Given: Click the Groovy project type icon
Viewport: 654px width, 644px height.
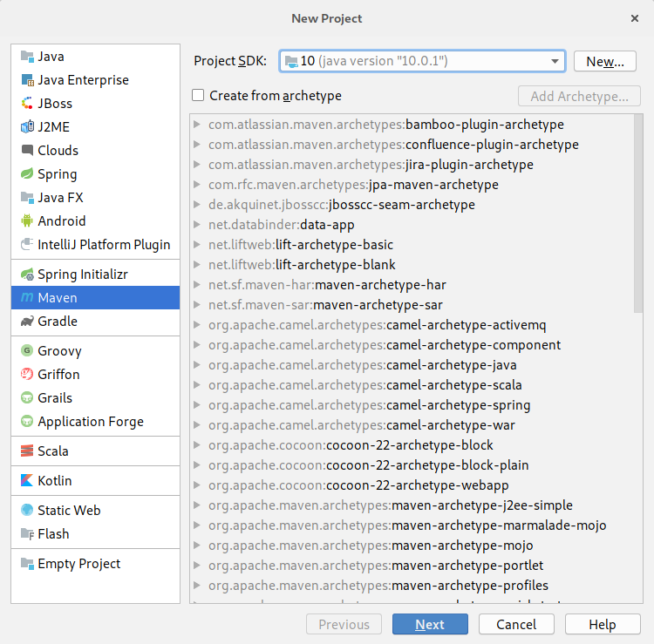Looking at the screenshot, I should pos(26,351).
